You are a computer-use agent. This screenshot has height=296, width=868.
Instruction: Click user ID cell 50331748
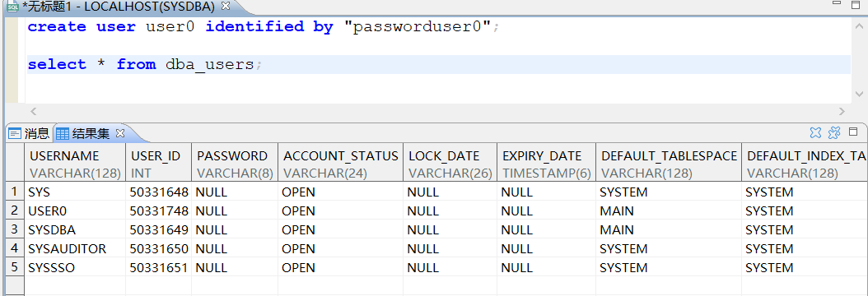159,211
